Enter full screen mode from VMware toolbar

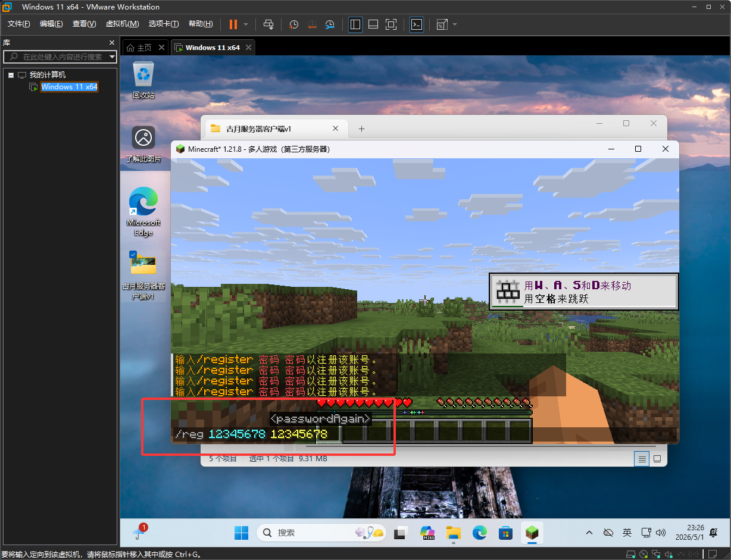coord(391,24)
